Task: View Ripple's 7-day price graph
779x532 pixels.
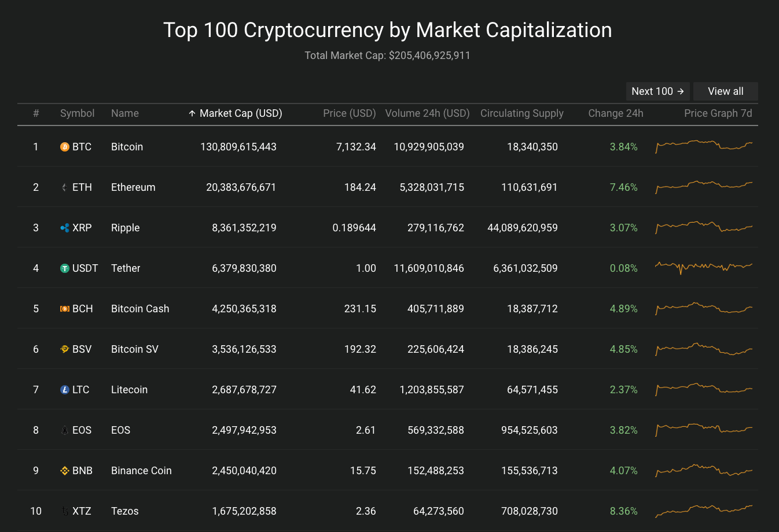Action: 704,227
